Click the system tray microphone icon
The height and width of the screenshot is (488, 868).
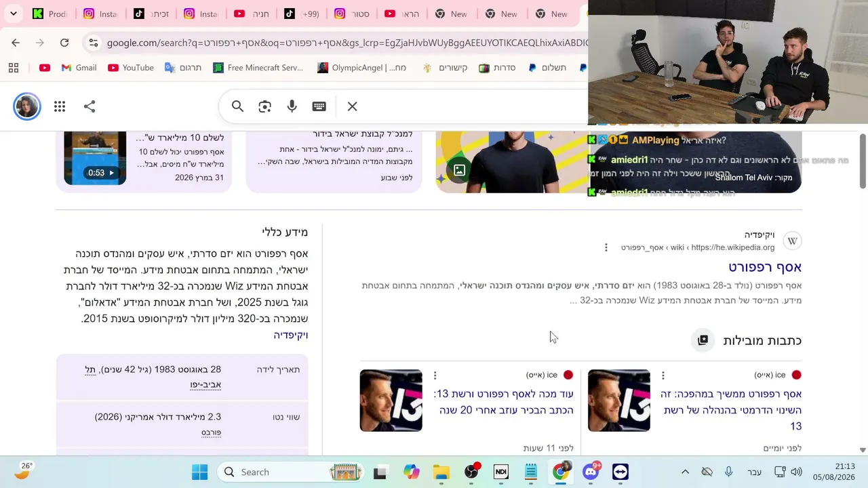pyautogui.click(x=728, y=472)
